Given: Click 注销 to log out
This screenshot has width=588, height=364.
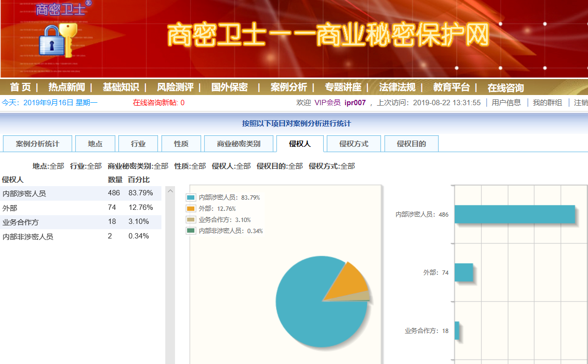Looking at the screenshot, I should pos(581,103).
